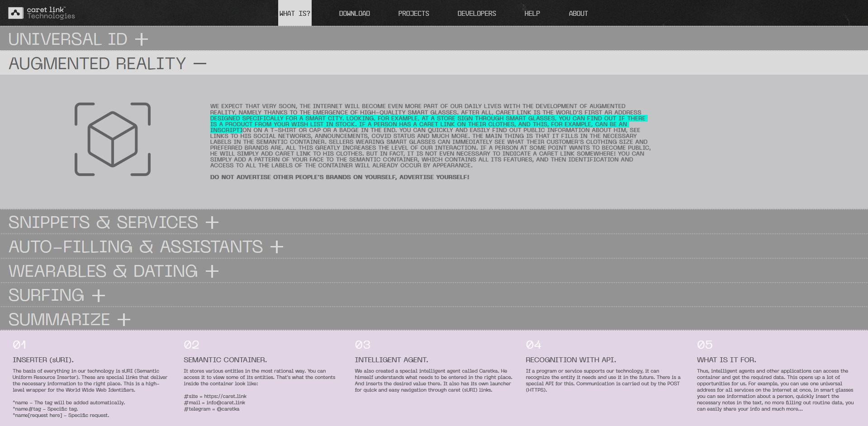Image resolution: width=868 pixels, height=426 pixels.
Task: Select the ABOUT menu item
Action: [578, 13]
